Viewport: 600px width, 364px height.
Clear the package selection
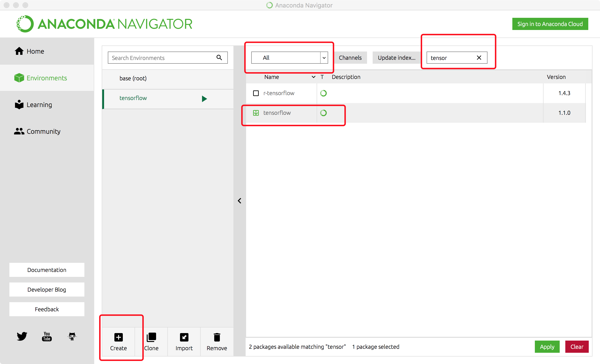577,346
